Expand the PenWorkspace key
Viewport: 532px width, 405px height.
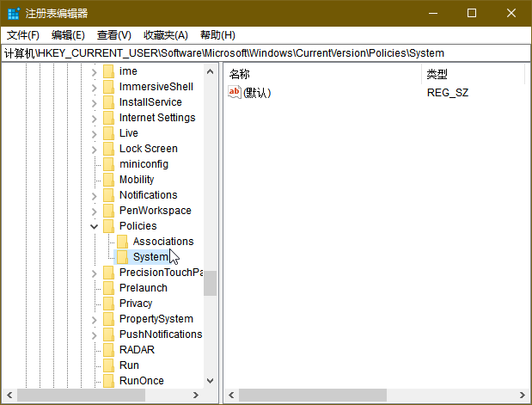[x=95, y=212]
